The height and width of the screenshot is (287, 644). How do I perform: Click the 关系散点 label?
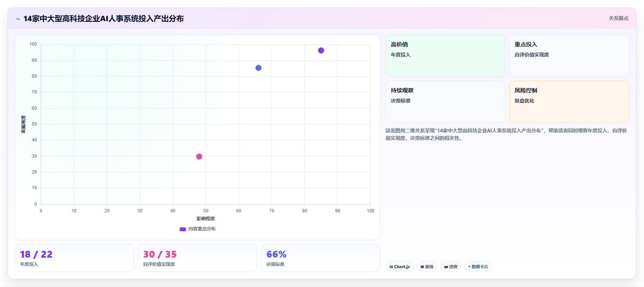coord(618,18)
